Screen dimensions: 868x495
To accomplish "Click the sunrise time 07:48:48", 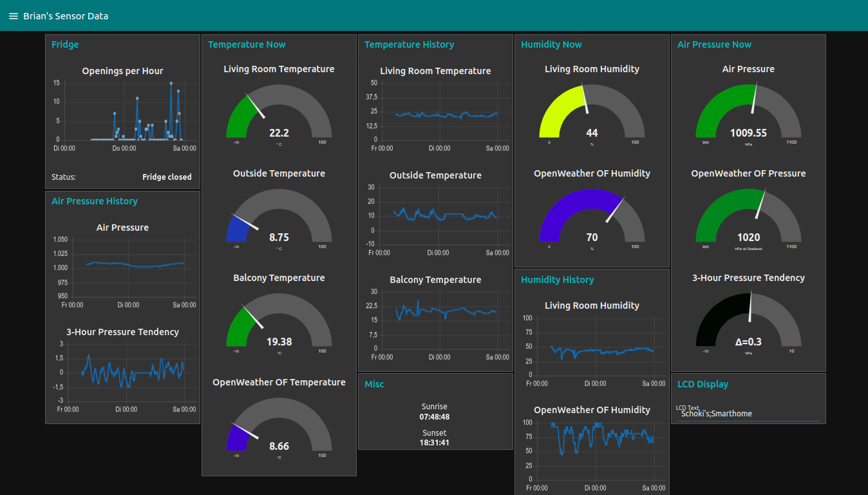I will [435, 416].
